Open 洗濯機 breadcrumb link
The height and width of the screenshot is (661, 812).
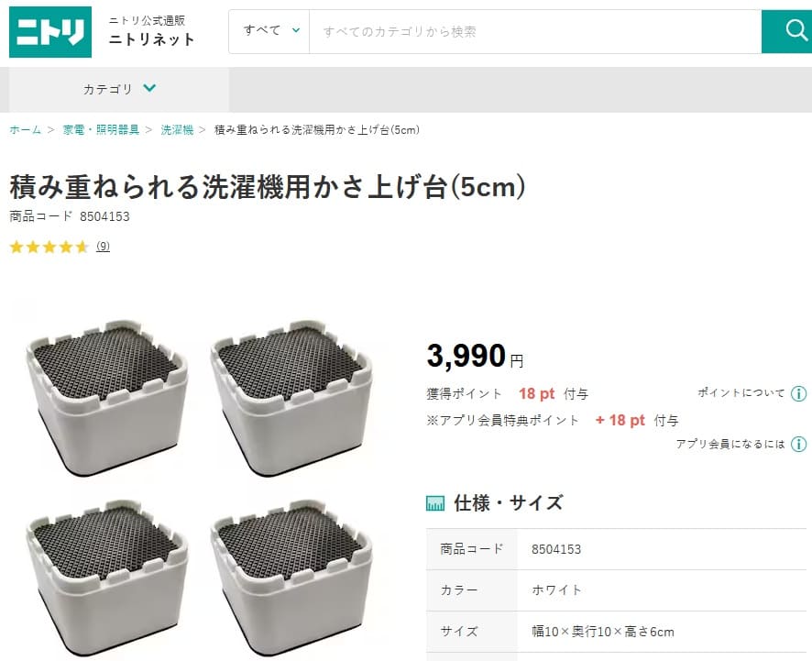[x=177, y=129]
